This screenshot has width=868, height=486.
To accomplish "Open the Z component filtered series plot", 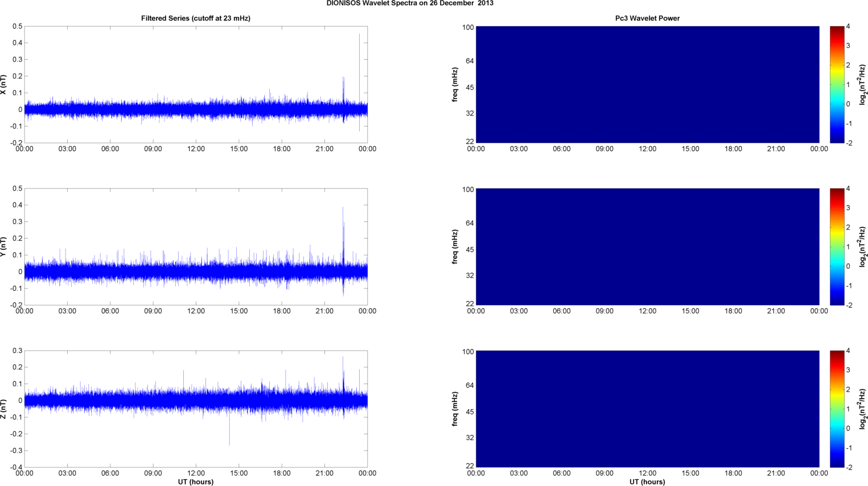I will coord(196,409).
